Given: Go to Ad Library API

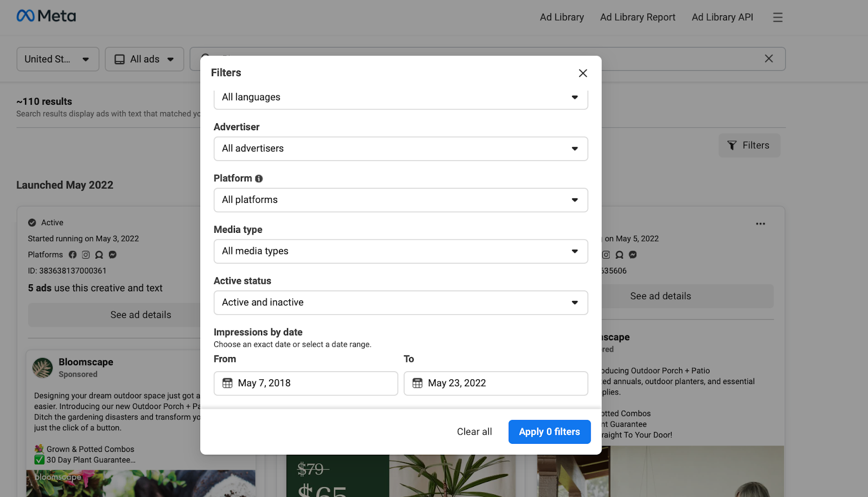Looking at the screenshot, I should coord(722,17).
